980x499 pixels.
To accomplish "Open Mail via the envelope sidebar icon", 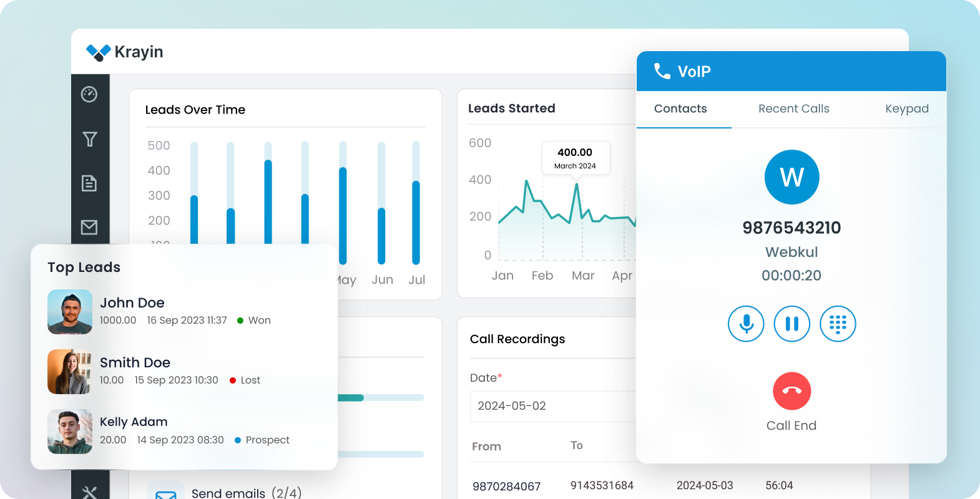I will pos(89,227).
